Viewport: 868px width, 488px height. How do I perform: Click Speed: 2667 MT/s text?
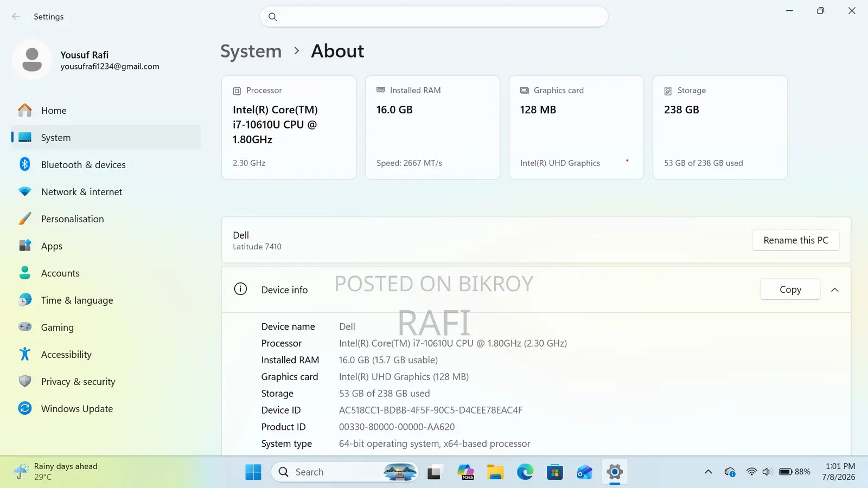click(x=409, y=163)
